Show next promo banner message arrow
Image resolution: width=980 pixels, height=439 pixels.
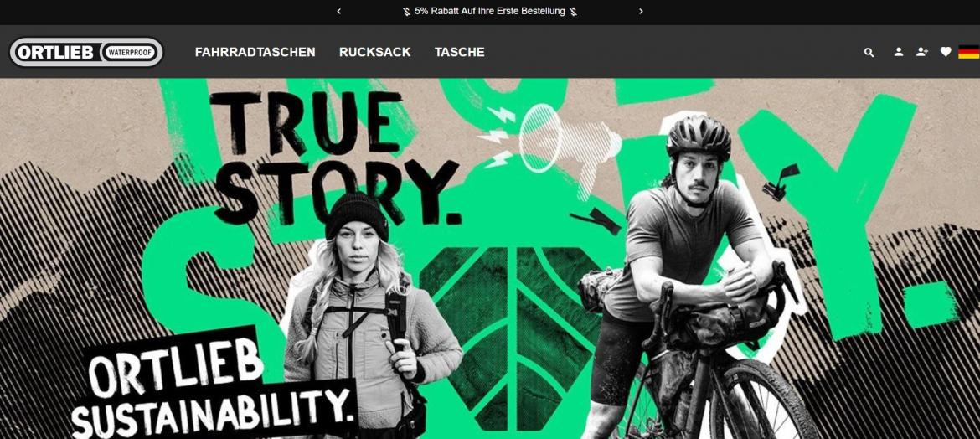641,11
